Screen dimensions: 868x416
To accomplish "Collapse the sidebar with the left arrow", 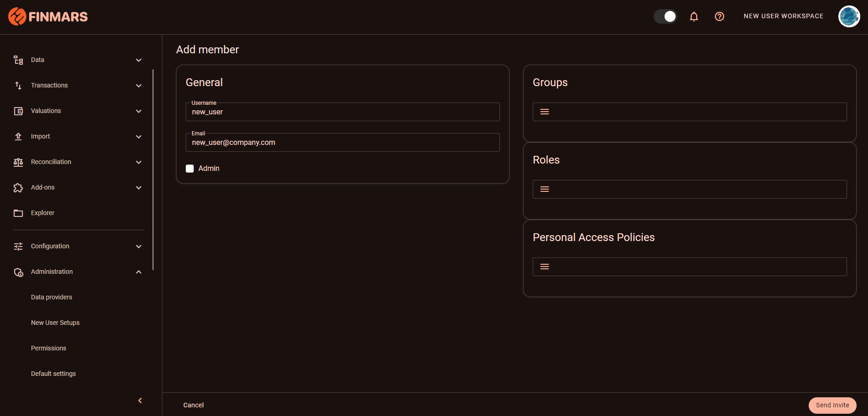I will 140,401.
